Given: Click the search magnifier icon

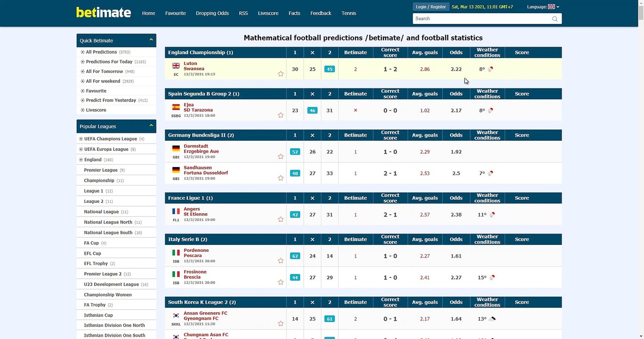Looking at the screenshot, I should click(x=555, y=19).
